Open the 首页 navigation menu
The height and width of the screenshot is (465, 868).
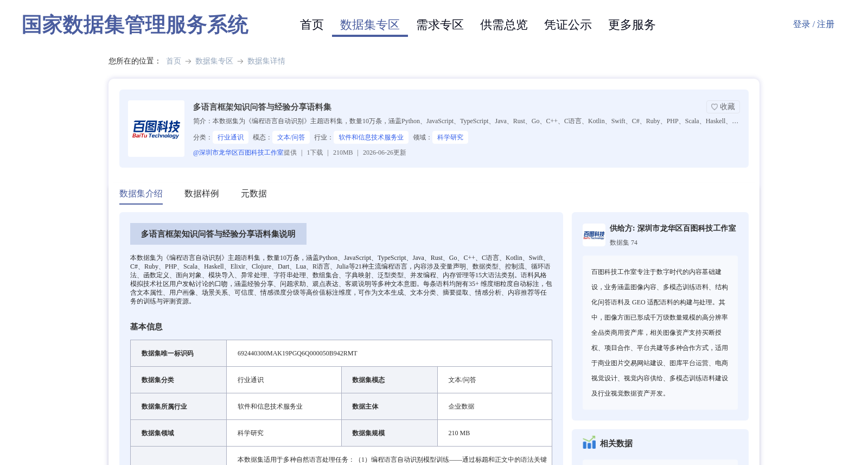312,25
